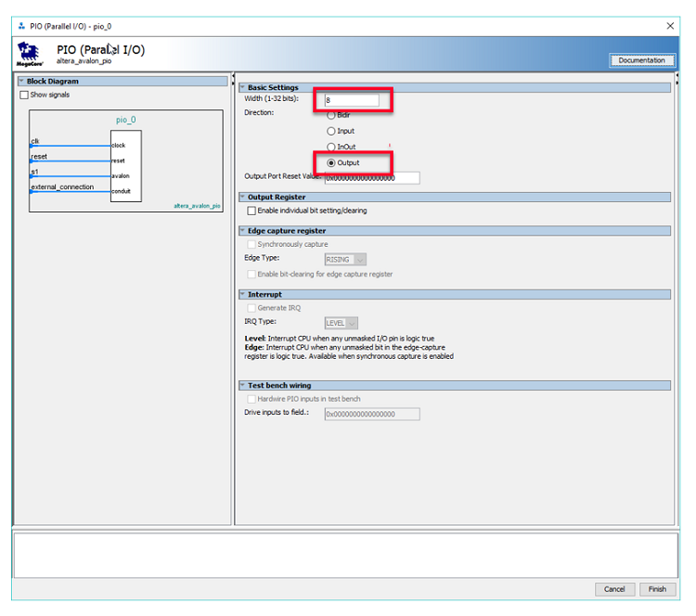Click the Width (1-32 bits) input field
Viewport: 696px width, 616px height.
coord(352,99)
